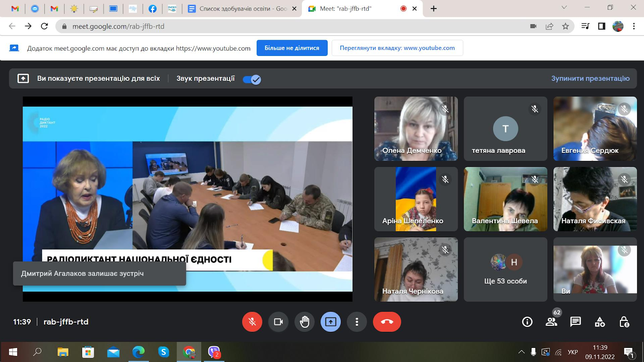Viewport: 644px width, 362px height.
Task: Select your own 'Ви' video tile
Action: click(x=595, y=269)
